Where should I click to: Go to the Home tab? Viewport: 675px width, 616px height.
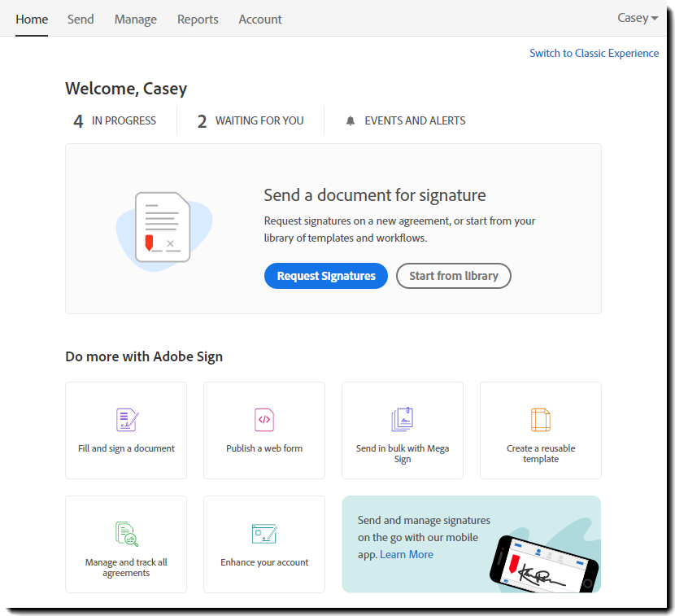click(32, 20)
